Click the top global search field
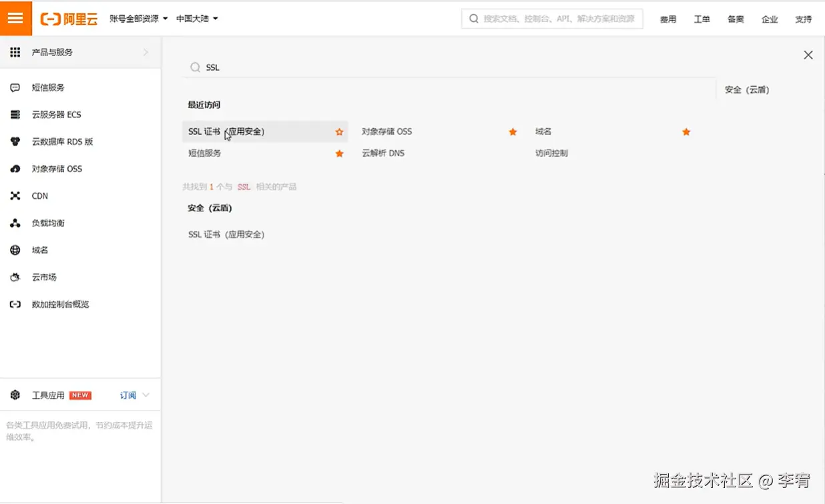825x504 pixels. [552, 19]
